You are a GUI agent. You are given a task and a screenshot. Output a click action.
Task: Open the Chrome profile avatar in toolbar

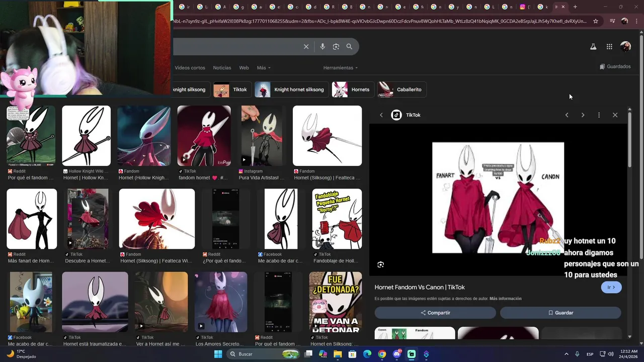point(624,21)
